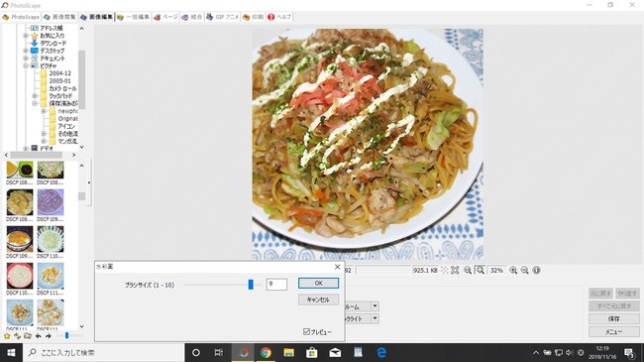
Task: Launch Chrome from the taskbar
Action: (x=266, y=353)
